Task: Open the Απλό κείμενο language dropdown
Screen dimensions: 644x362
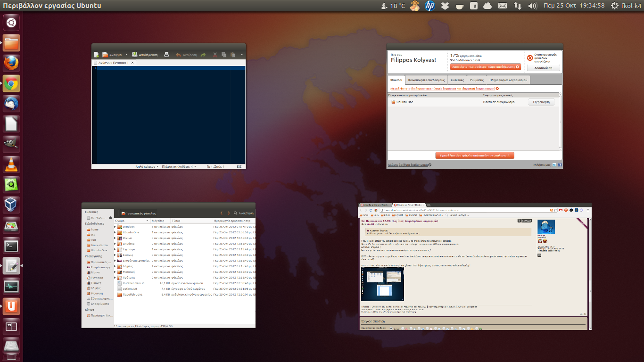Action: click(x=147, y=166)
